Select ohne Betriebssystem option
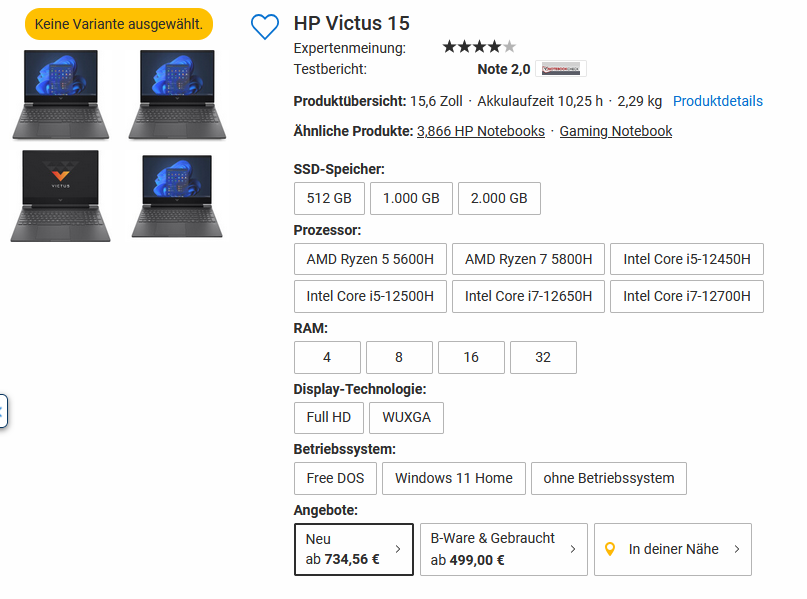807x599 pixels. pyautogui.click(x=609, y=478)
